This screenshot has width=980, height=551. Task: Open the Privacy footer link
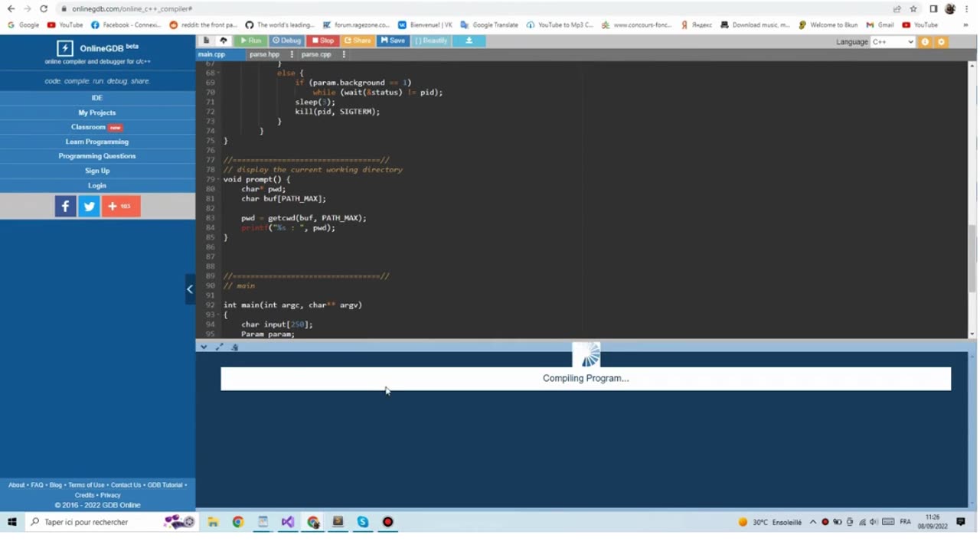pos(110,495)
